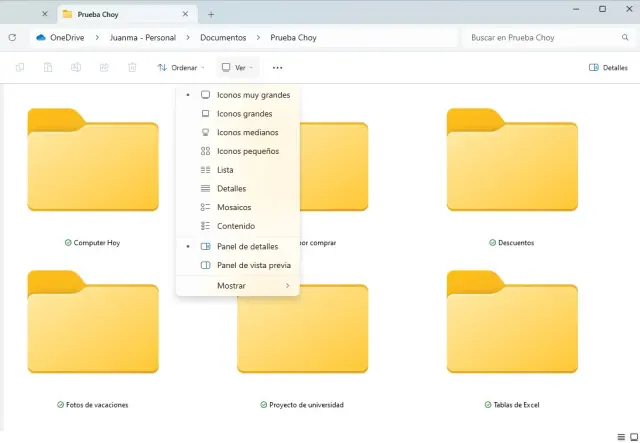Image resolution: width=640 pixels, height=443 pixels.
Task: Select Mosaicos view menu entry
Action: (234, 207)
